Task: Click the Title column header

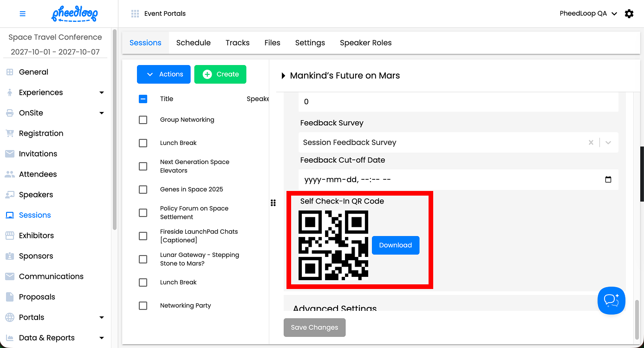Action: pyautogui.click(x=167, y=99)
